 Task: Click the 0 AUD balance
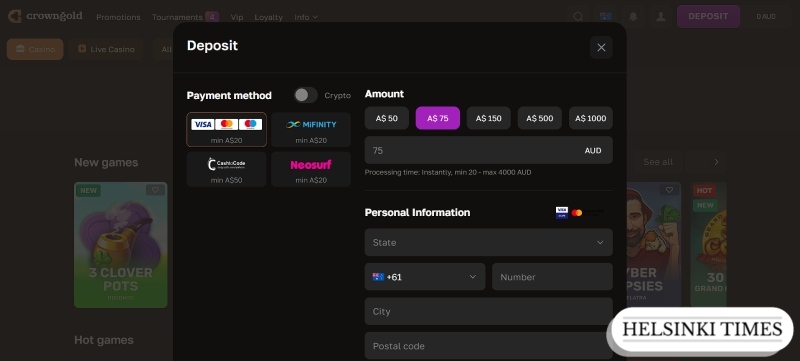[766, 17]
